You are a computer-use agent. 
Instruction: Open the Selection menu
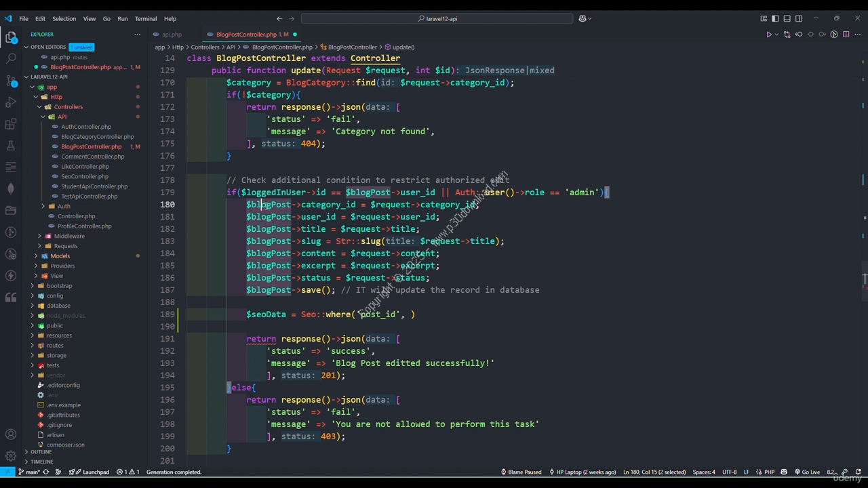(64, 18)
